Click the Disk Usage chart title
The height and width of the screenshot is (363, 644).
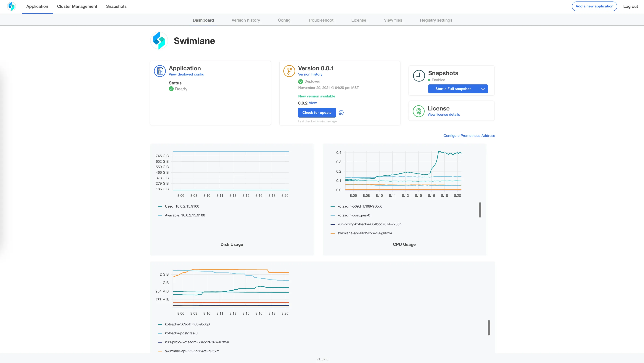coord(232,245)
